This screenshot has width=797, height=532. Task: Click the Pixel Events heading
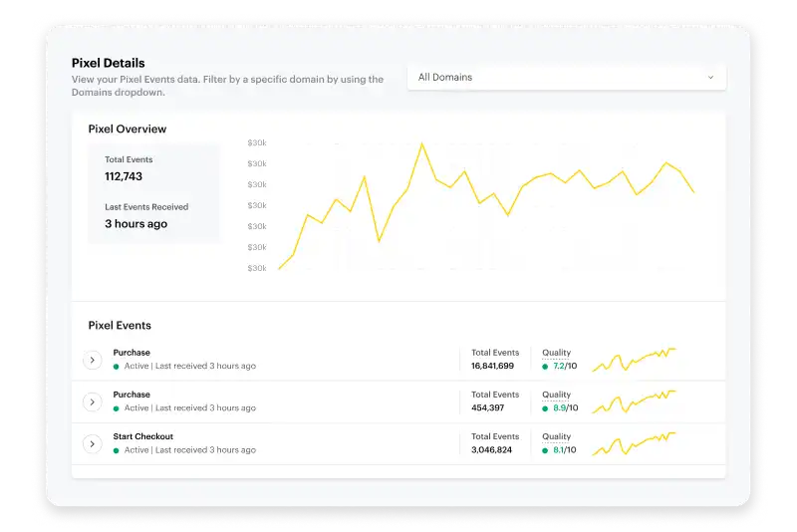point(120,325)
